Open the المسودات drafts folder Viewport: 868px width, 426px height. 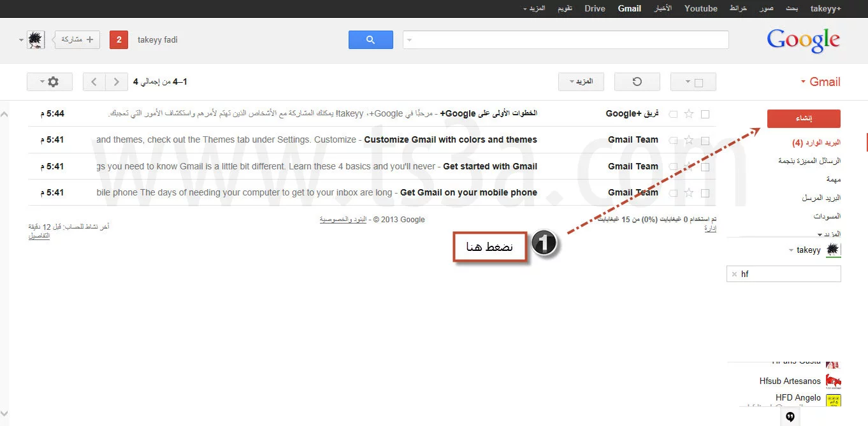point(827,217)
